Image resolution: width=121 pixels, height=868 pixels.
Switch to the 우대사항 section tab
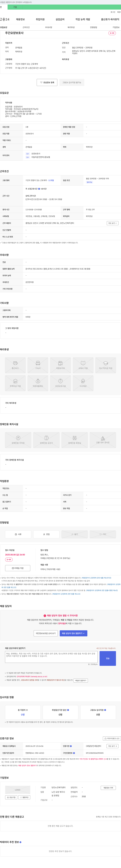(x=49, y=27)
